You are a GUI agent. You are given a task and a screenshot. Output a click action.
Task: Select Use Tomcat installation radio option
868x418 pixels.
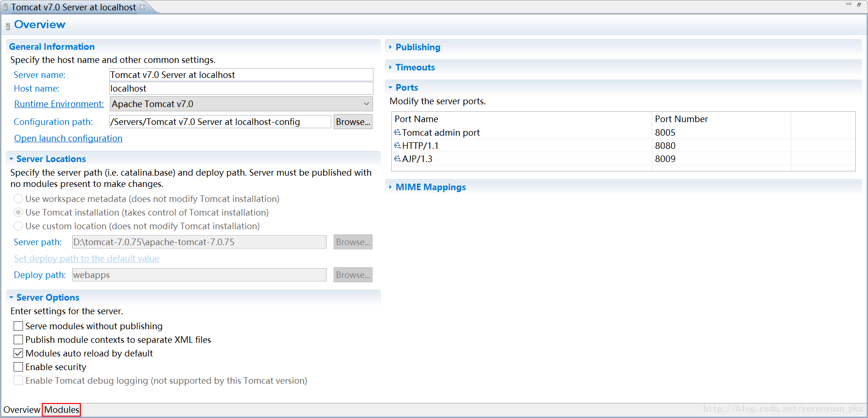pos(18,212)
